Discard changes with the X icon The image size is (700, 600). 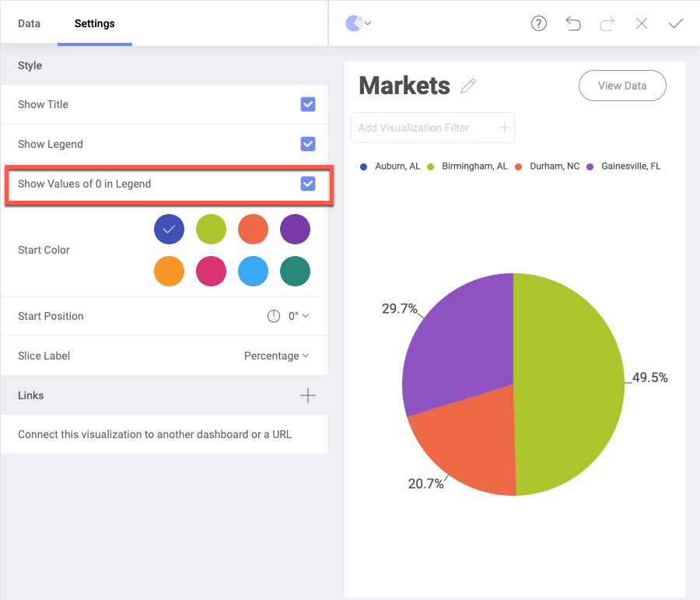pos(642,23)
